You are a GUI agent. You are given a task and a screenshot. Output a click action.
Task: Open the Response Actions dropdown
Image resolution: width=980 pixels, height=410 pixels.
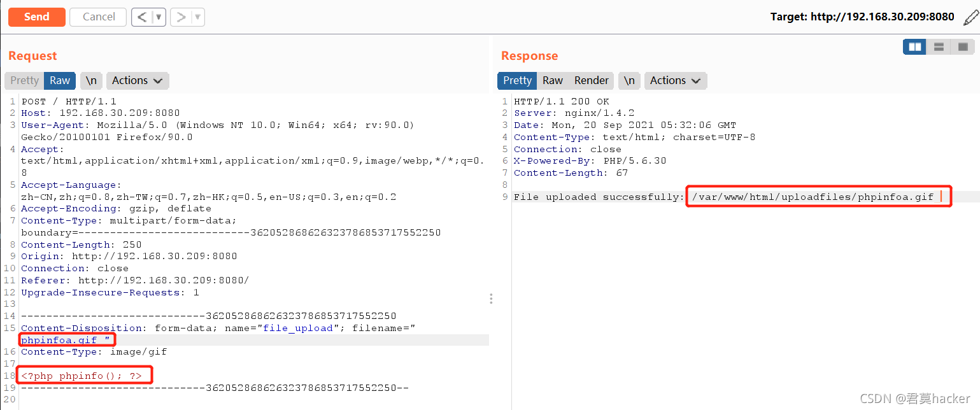tap(675, 80)
